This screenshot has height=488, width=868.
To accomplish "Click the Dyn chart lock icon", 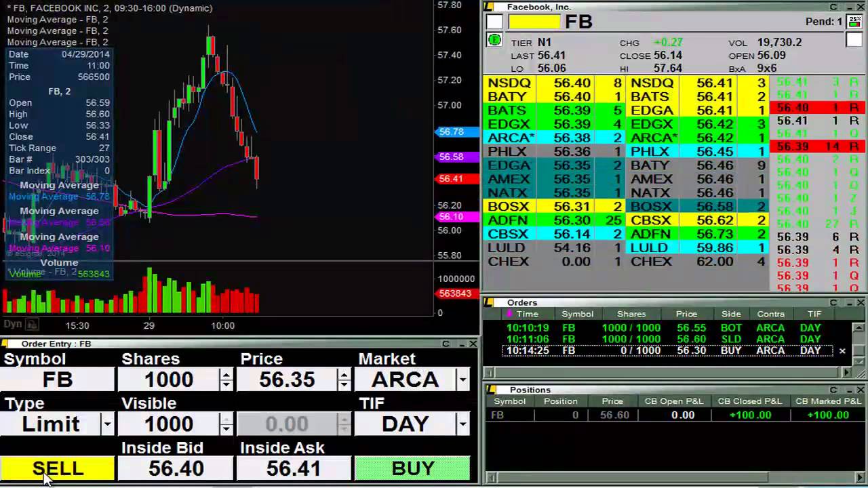I will tap(32, 325).
